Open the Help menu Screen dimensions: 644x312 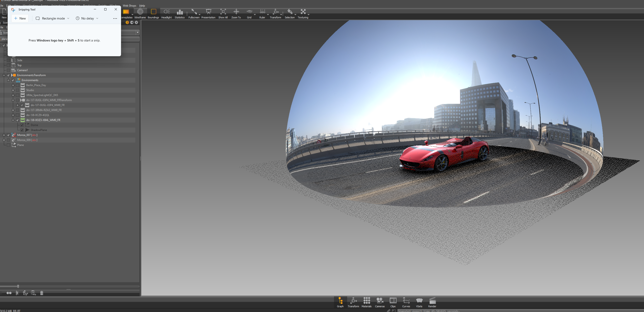pos(142,5)
